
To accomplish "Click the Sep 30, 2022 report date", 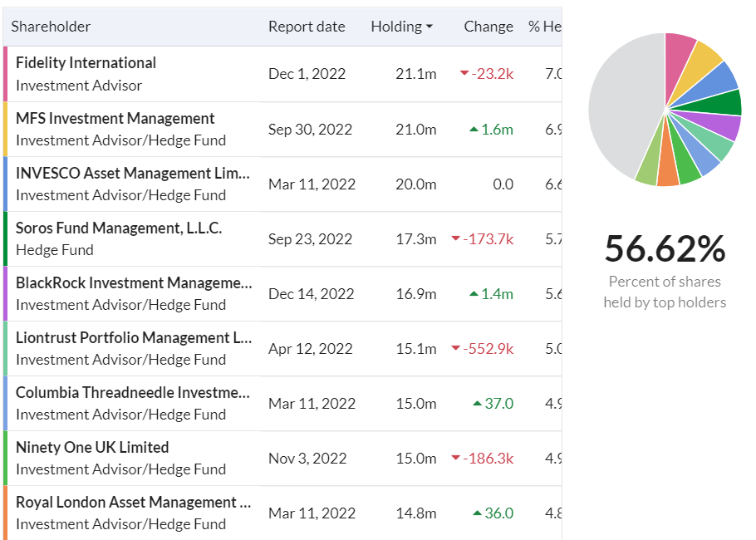I will coord(311,130).
